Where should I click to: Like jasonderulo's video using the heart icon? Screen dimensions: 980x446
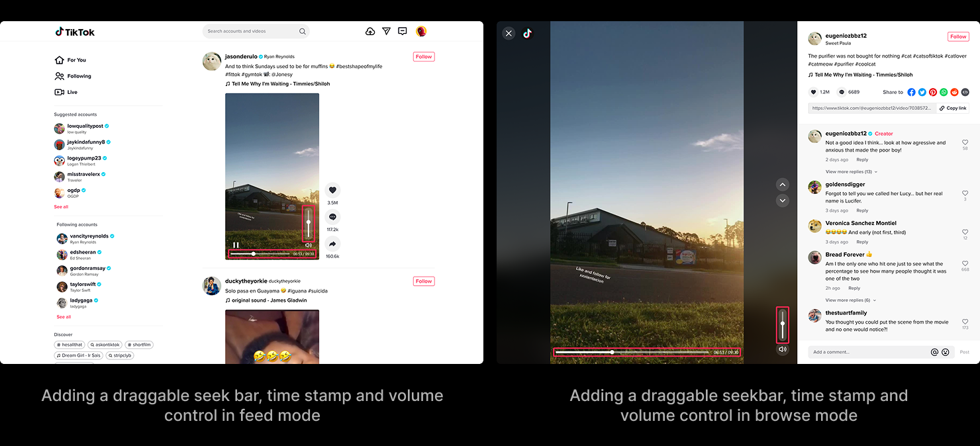[x=332, y=190]
